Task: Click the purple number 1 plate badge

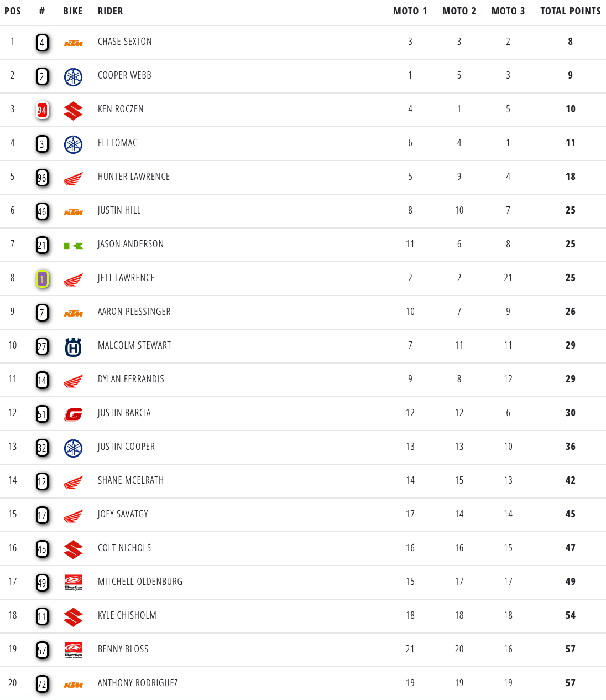Action: tap(42, 279)
